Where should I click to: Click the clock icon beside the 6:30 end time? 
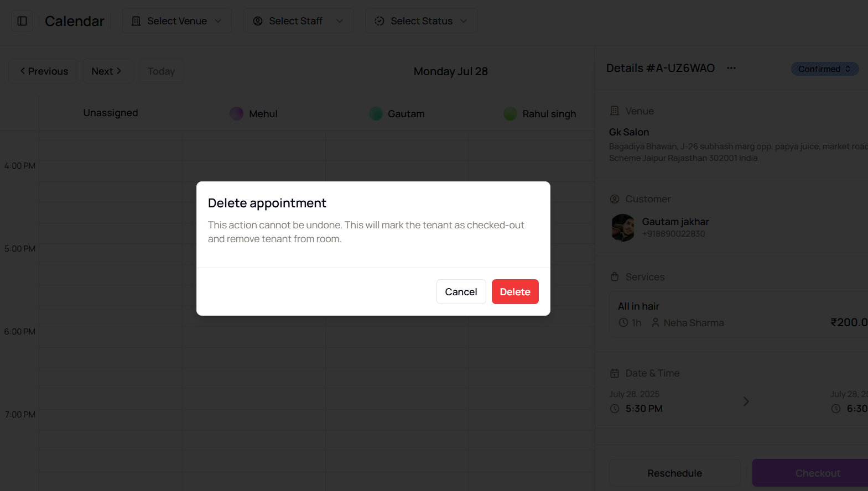point(836,409)
